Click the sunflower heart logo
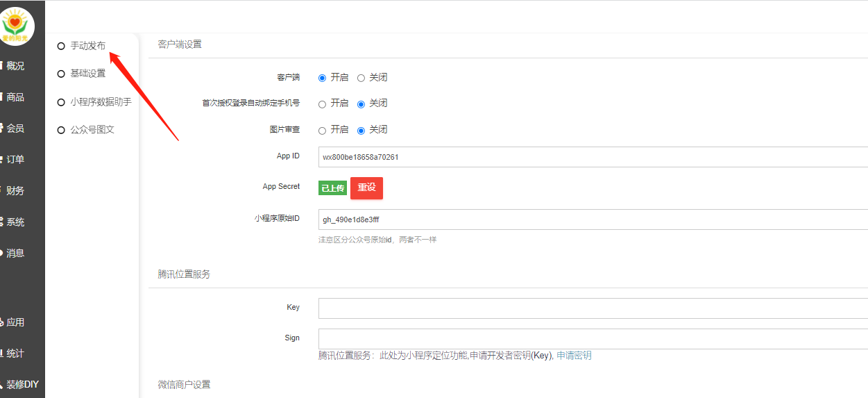The height and width of the screenshot is (398, 868). click(17, 26)
